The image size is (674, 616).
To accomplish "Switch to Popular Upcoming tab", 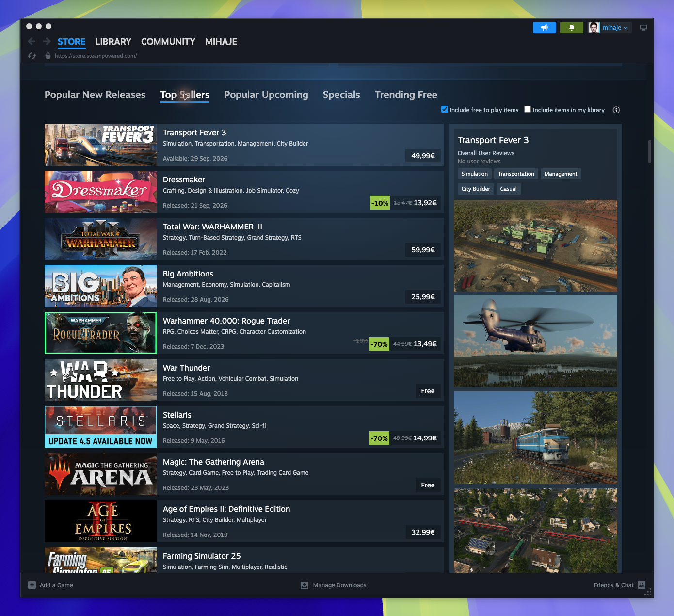I will (x=266, y=95).
